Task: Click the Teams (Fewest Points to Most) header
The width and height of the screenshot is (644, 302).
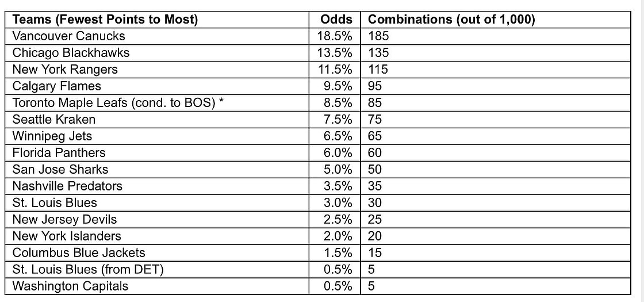Action: 105,20
